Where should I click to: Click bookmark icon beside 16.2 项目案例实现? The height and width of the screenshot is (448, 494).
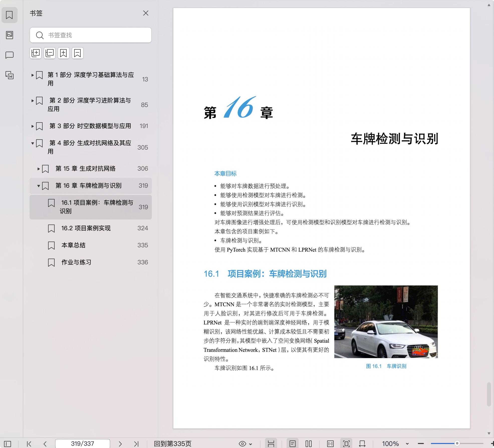[51, 228]
